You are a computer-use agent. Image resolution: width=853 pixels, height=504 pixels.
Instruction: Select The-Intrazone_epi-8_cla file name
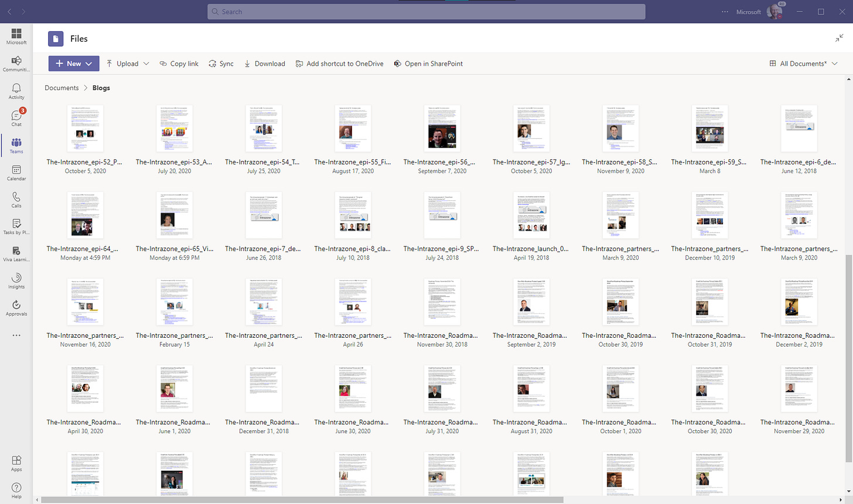[353, 249]
